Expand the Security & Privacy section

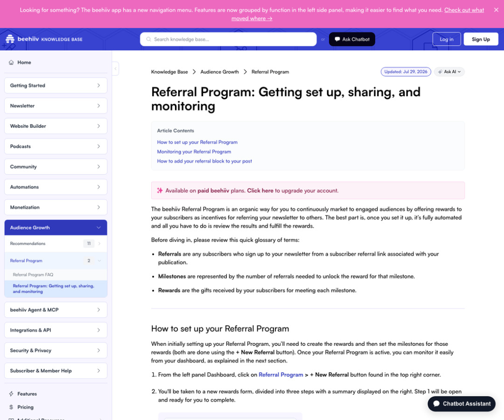[56, 350]
